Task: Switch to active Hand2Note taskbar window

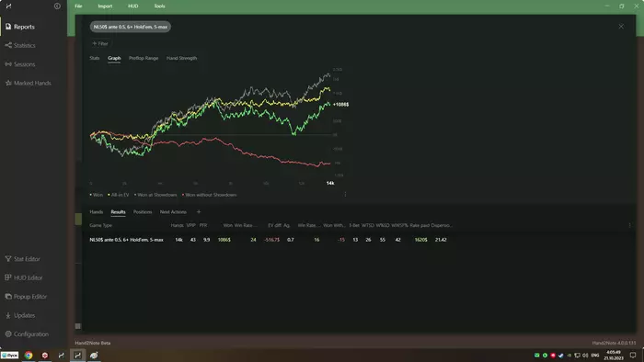Action: pyautogui.click(x=77, y=355)
